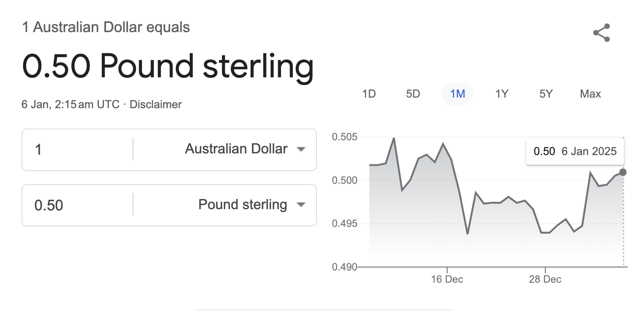Viewport: 644px width, 311px height.
Task: Expand Australian Dollar currency dropdown arrow
Action: 301,149
